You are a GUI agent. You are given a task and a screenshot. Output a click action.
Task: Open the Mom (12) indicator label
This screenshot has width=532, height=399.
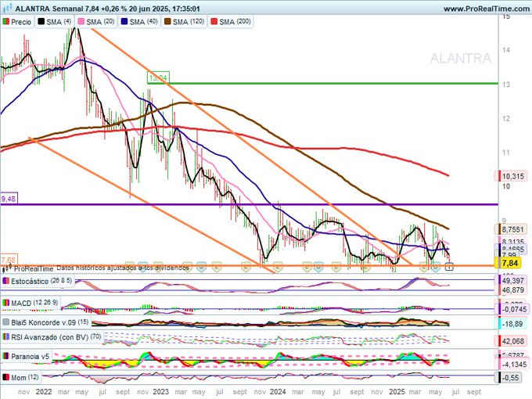point(20,377)
